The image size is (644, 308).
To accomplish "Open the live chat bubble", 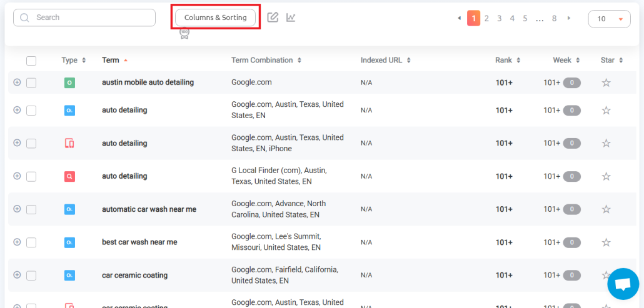I will tap(623, 284).
